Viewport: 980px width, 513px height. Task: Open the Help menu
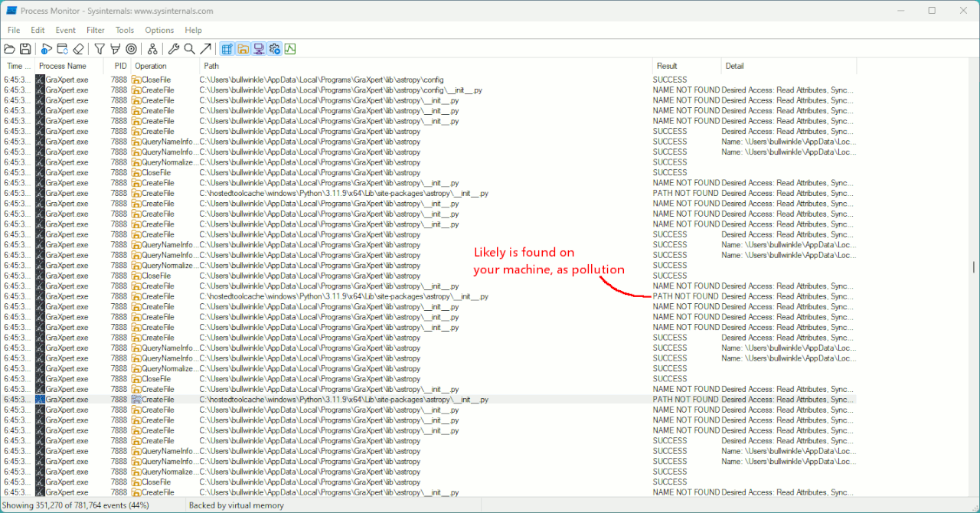[x=194, y=30]
